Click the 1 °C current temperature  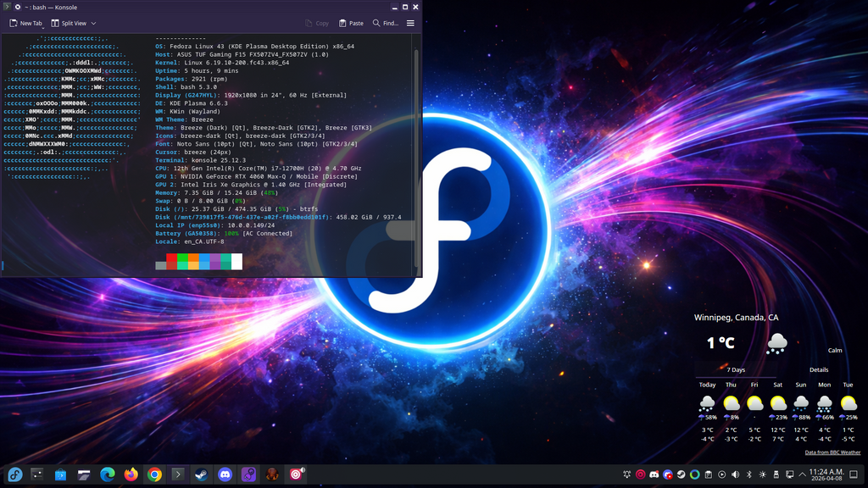point(721,343)
